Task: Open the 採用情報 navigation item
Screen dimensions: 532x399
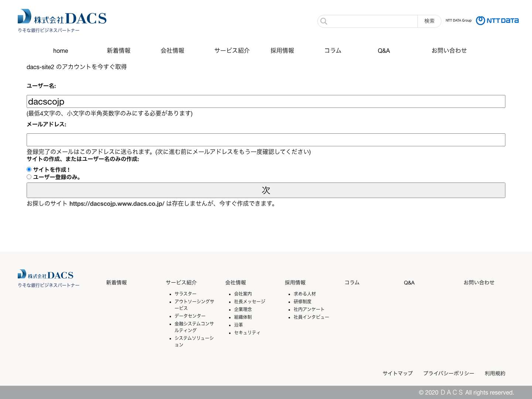Action: [282, 51]
